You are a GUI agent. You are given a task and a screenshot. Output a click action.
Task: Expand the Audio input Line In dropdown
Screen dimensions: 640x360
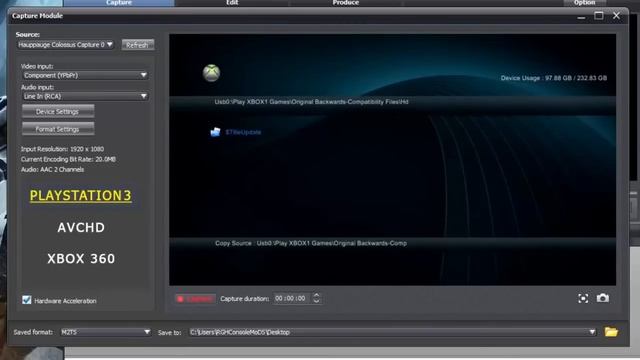[84, 96]
